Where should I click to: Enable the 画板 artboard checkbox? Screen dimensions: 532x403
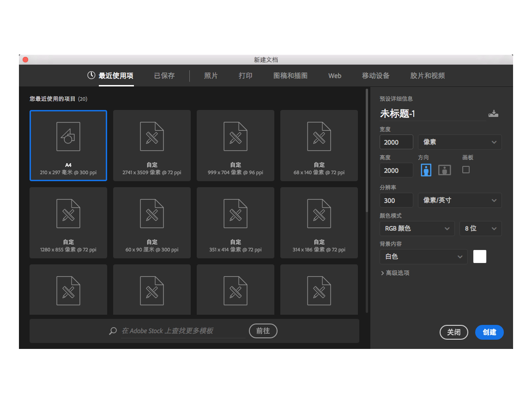[x=466, y=170]
